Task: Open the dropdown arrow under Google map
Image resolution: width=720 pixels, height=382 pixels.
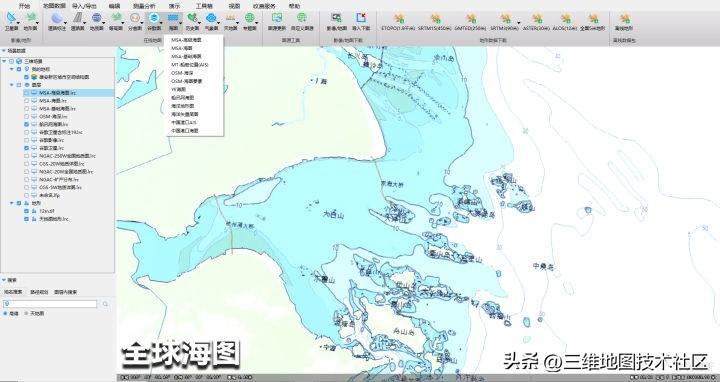Action: point(161,23)
